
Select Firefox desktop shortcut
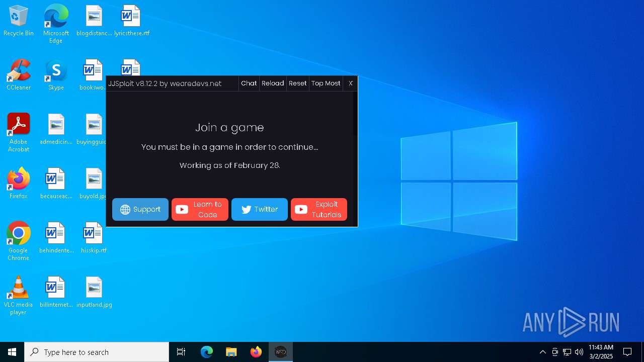(x=19, y=184)
